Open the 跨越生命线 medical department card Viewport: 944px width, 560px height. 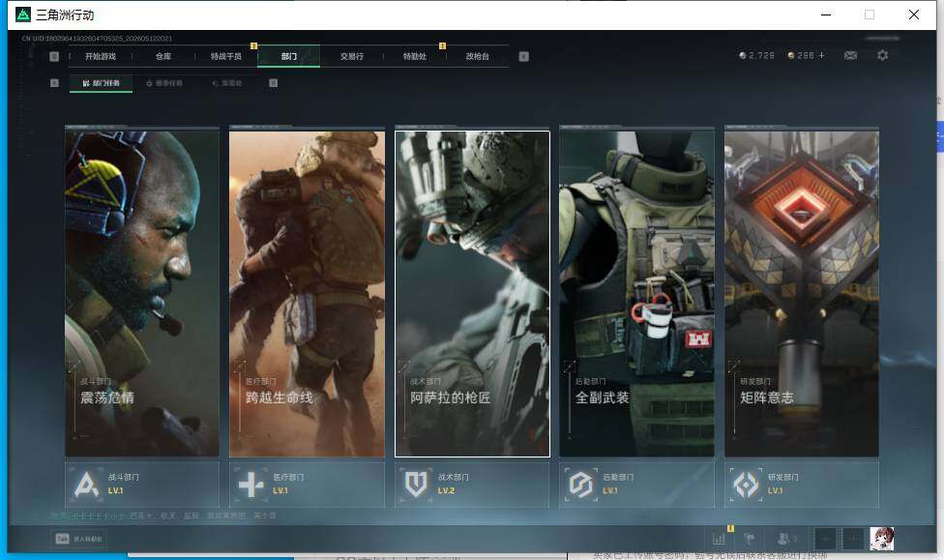pos(307,293)
